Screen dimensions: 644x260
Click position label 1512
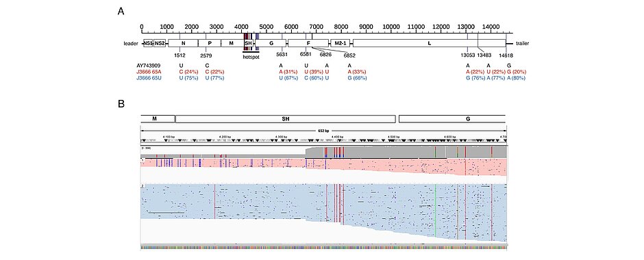coord(179,55)
